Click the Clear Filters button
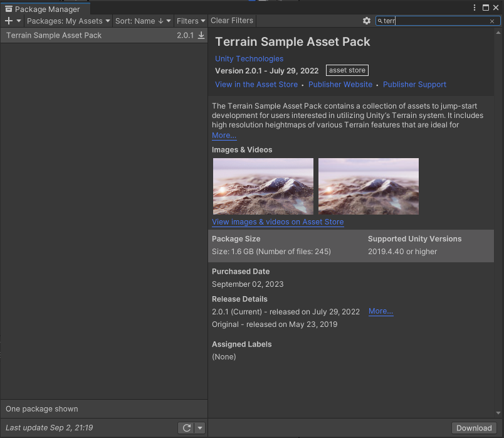This screenshot has height=438, width=504. pos(232,21)
